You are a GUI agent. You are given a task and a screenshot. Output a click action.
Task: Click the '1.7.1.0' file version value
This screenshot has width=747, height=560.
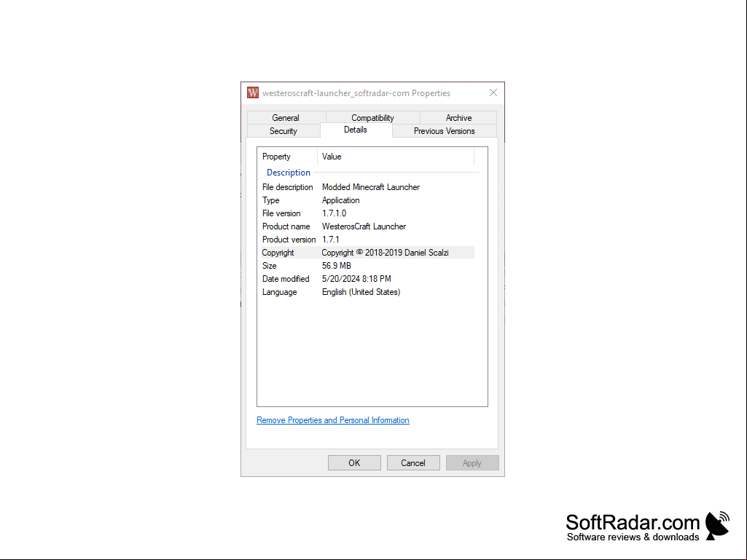(334, 213)
